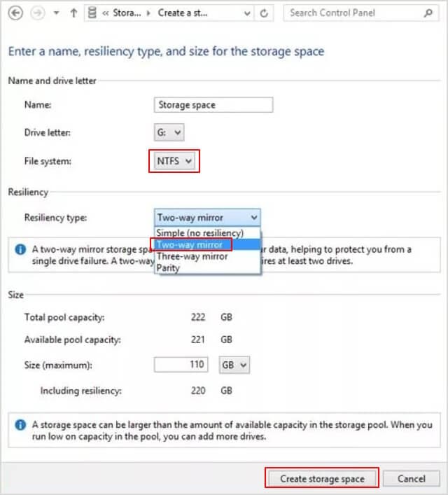This screenshot has height=495, width=448.
Task: Edit the Name field 'Storage space'
Action: [213, 105]
